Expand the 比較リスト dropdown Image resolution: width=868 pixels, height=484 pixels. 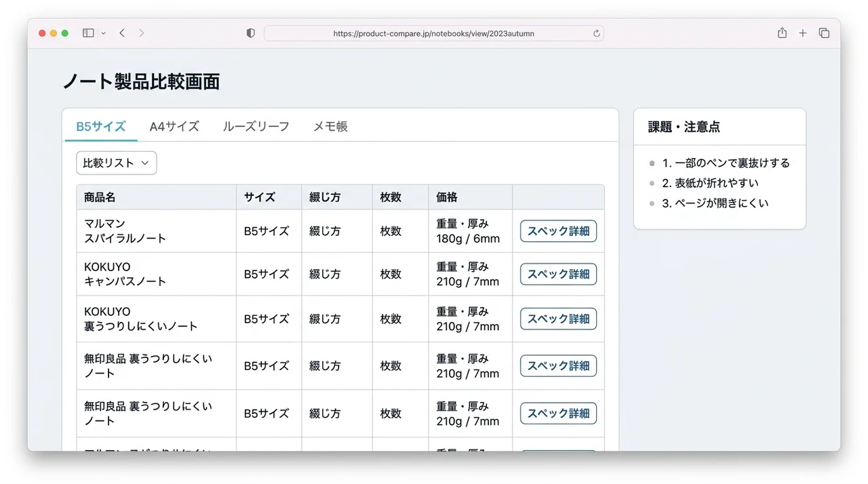pyautogui.click(x=117, y=163)
